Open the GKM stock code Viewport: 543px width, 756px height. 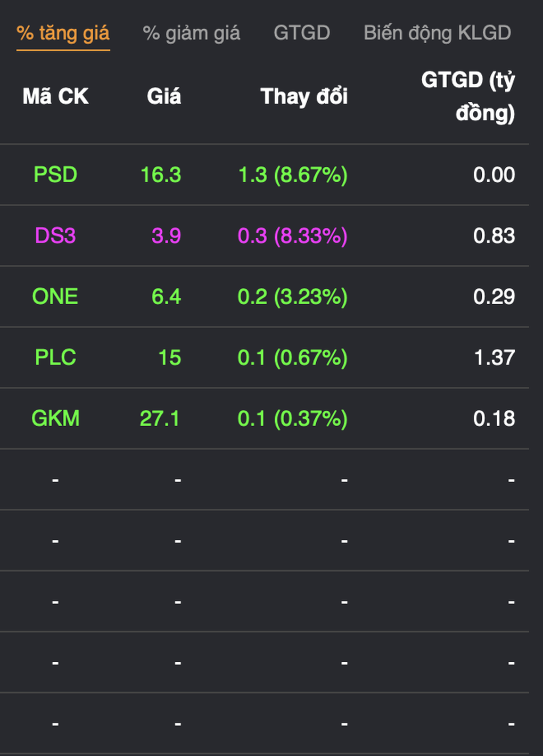55,418
